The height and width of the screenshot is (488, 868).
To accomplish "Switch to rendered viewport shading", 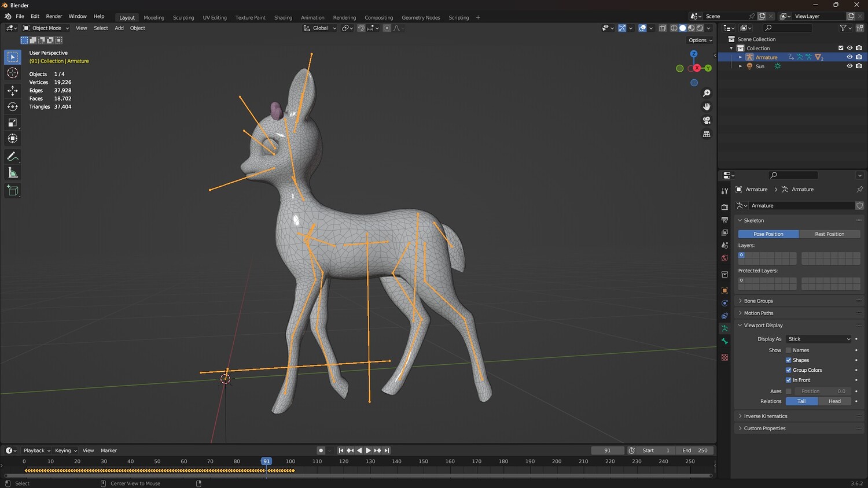I will tap(700, 28).
